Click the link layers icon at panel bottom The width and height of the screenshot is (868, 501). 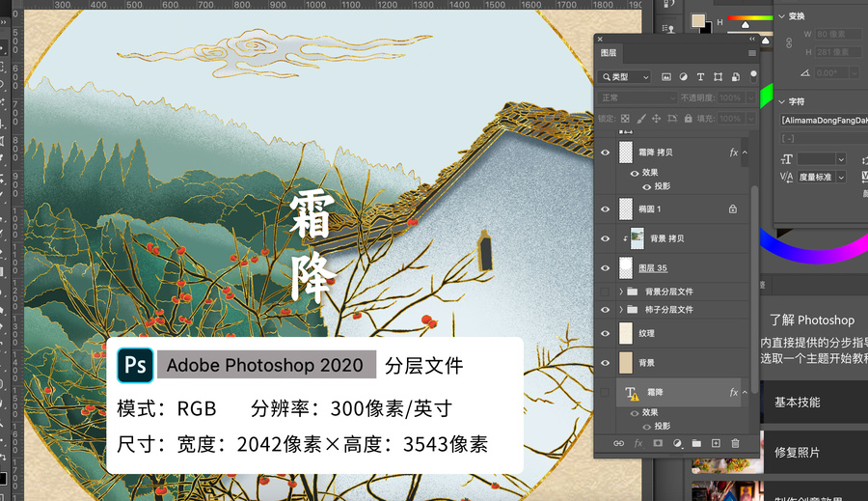coord(619,443)
